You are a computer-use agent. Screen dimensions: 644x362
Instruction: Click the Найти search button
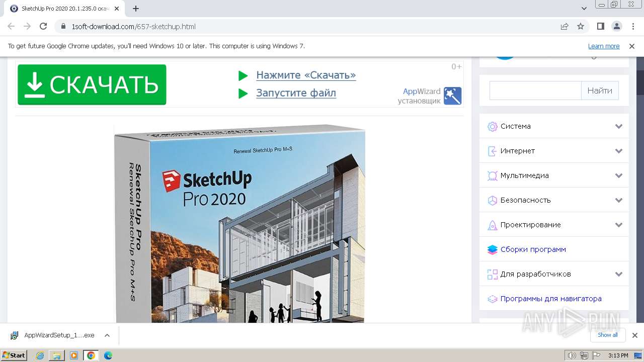[600, 90]
